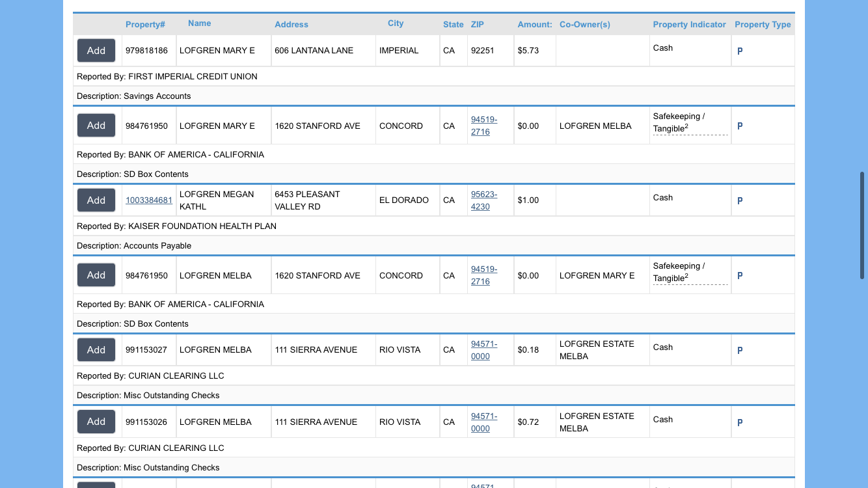
Task: Click the Co-Owner(s) column header
Action: 585,25
